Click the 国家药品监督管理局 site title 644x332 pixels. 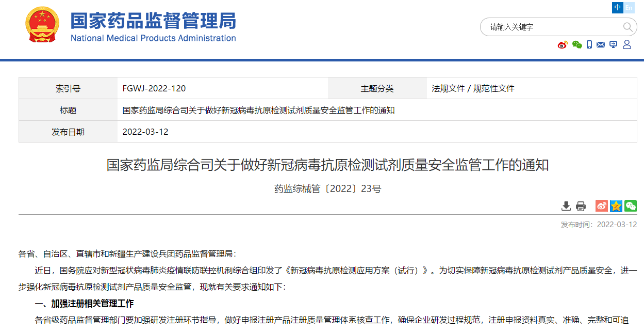[153, 21]
